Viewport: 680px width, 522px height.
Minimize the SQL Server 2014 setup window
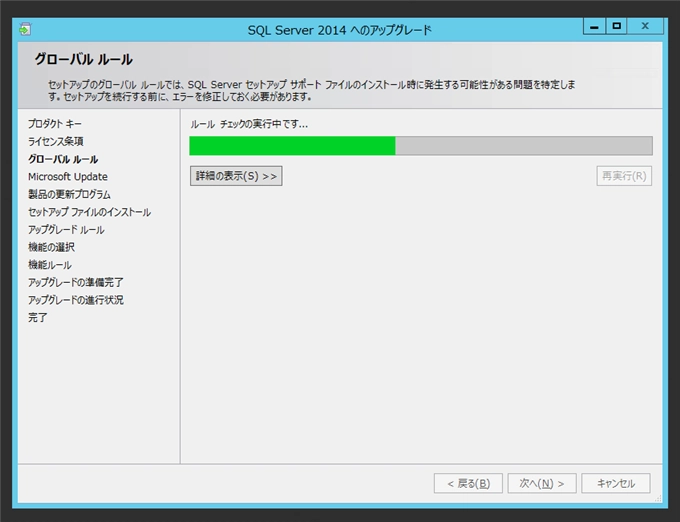tap(594, 26)
